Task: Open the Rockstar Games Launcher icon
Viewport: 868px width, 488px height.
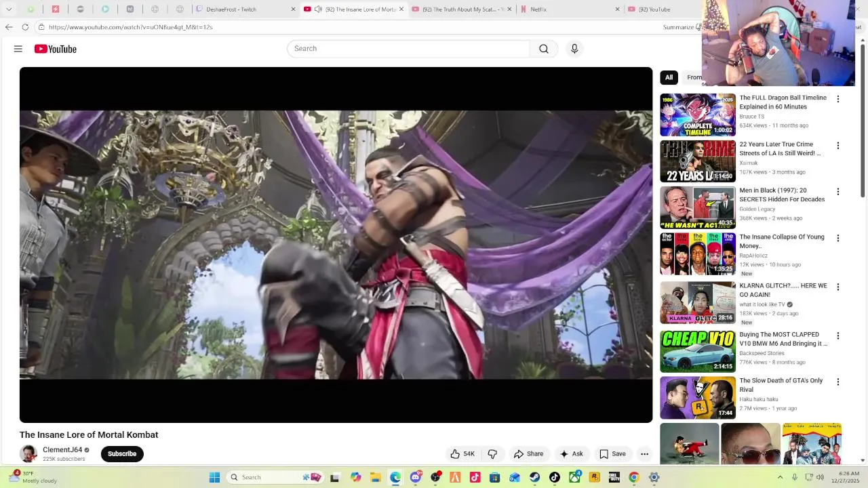Action: click(x=594, y=477)
